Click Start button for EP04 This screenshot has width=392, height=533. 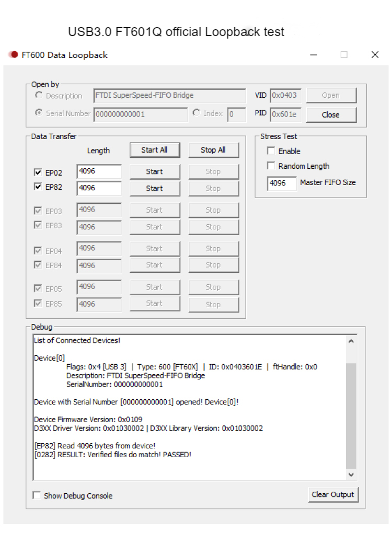pyautogui.click(x=155, y=249)
